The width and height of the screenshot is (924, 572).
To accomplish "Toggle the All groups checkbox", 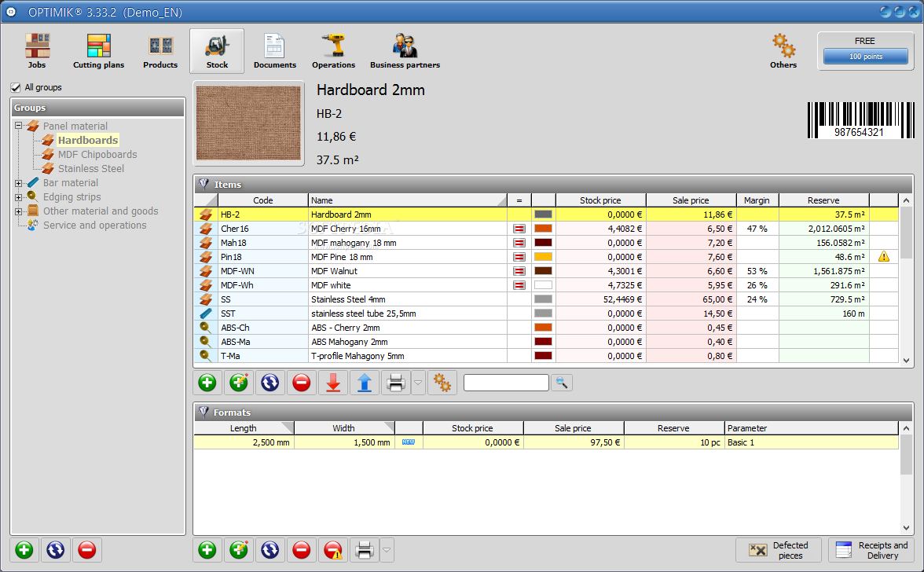I will coord(16,87).
